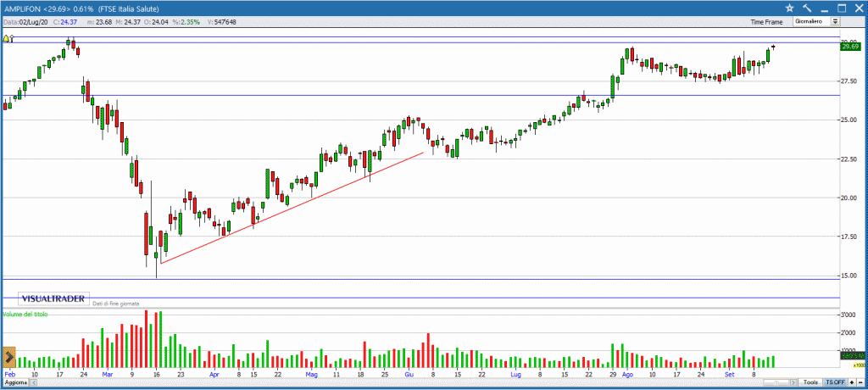Select the blue horizontal line near 26.50
Viewport: 868px width, 390px height.
[x=420, y=95]
